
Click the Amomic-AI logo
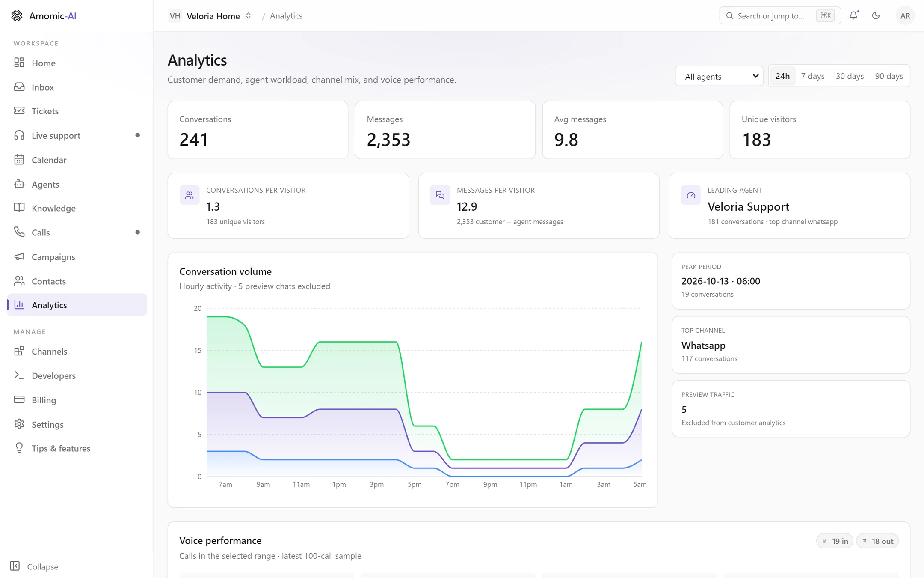[43, 16]
